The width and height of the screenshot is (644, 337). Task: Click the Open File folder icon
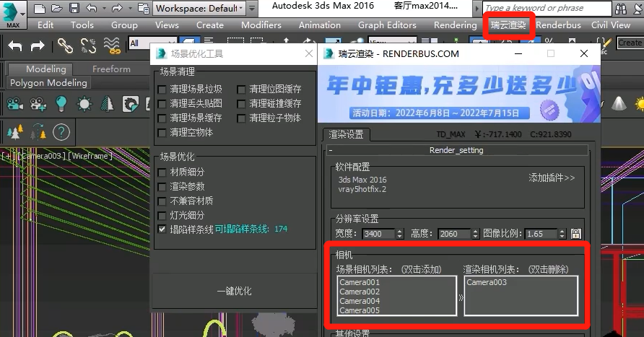(56, 9)
